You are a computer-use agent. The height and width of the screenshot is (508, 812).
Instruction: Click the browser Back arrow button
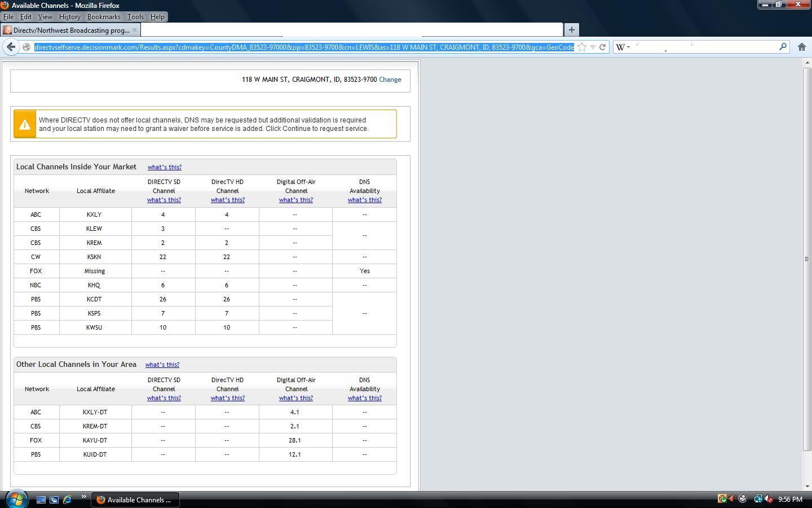tap(11, 47)
